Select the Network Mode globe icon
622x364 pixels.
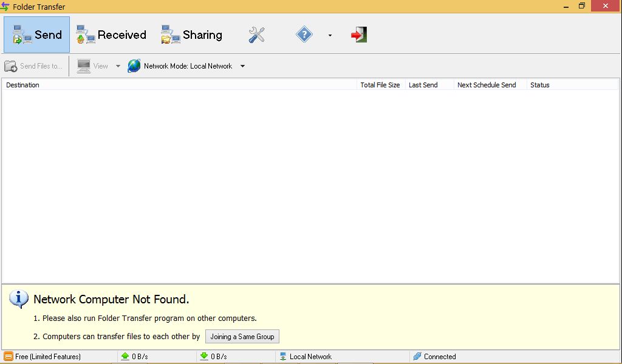click(133, 66)
